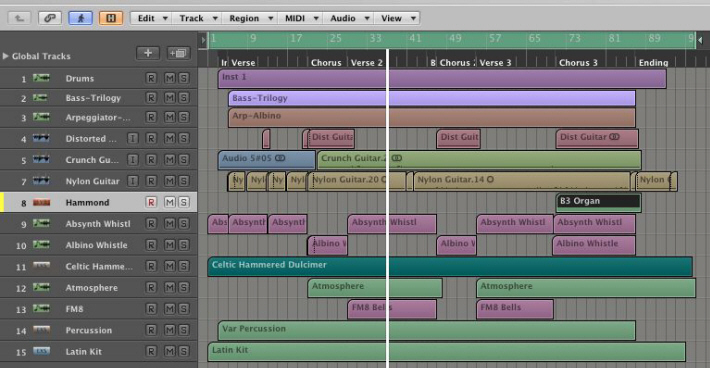Screen dimensions: 710x368
Task: Select the Bass-Trilogy region
Action: coord(432,98)
